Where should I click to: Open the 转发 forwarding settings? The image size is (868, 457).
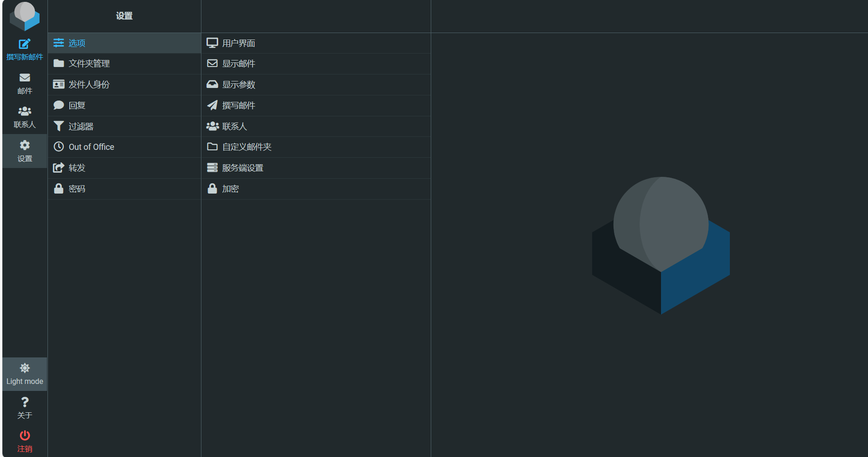(x=77, y=168)
